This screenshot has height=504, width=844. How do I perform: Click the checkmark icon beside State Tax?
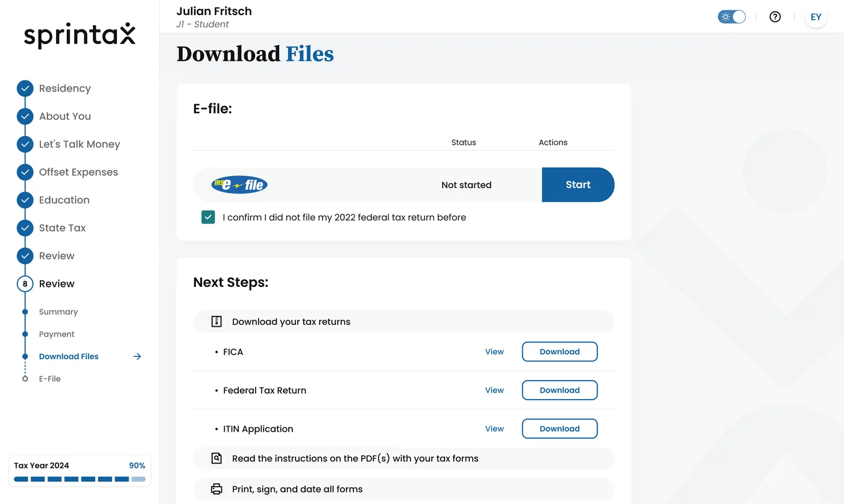pos(25,228)
